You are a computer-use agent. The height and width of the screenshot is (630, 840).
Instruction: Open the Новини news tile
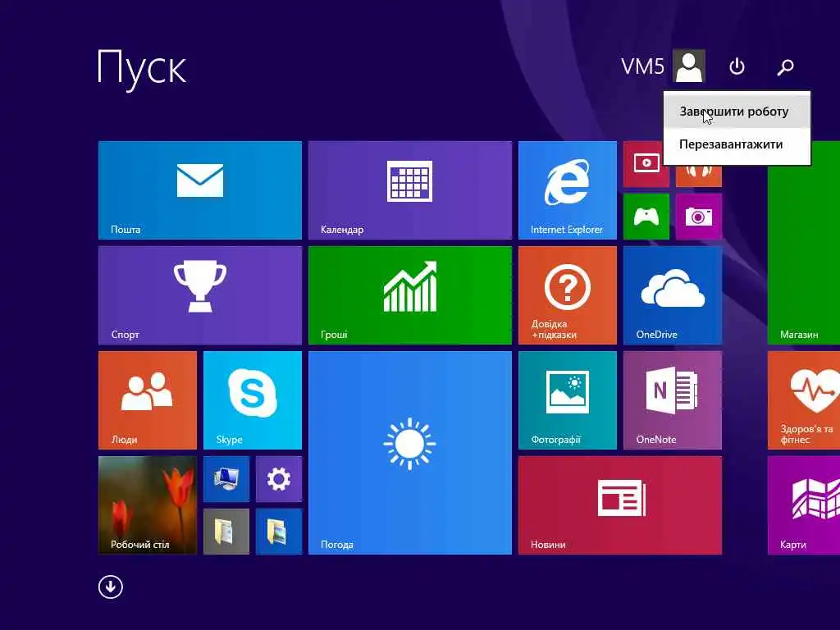(x=620, y=505)
